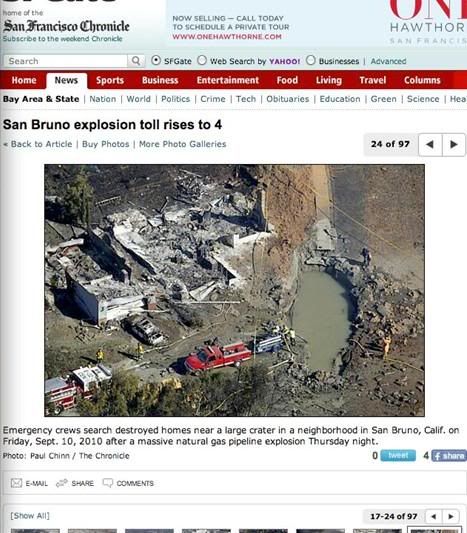Image resolution: width=467 pixels, height=533 pixels.
Task: Open the Sports navigation tab
Action: [x=110, y=80]
